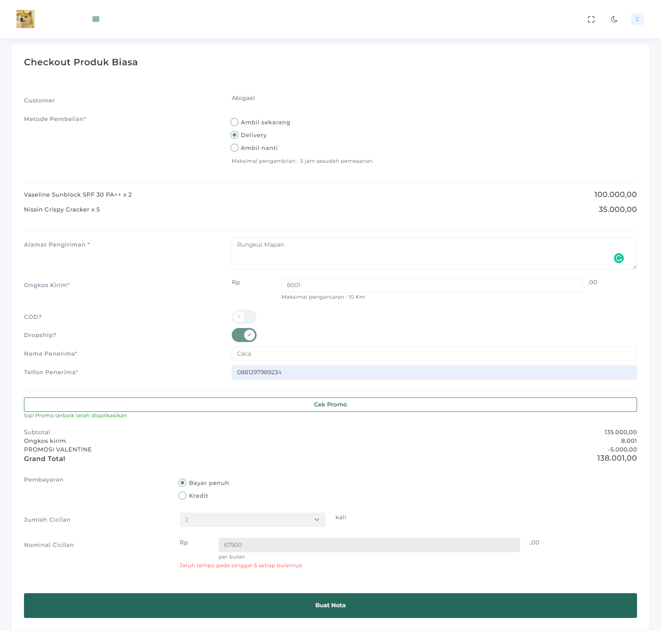Switch to dark mode with moon icon
The height and width of the screenshot is (644, 661).
[x=614, y=19]
